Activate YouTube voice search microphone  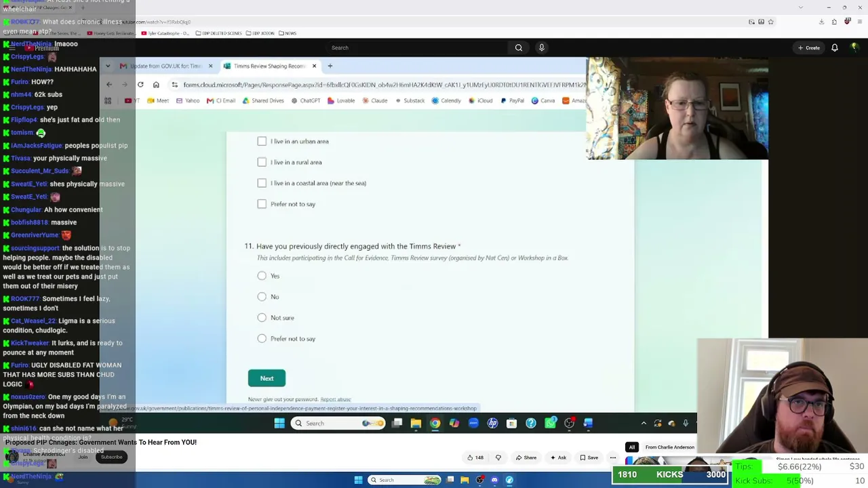point(541,47)
